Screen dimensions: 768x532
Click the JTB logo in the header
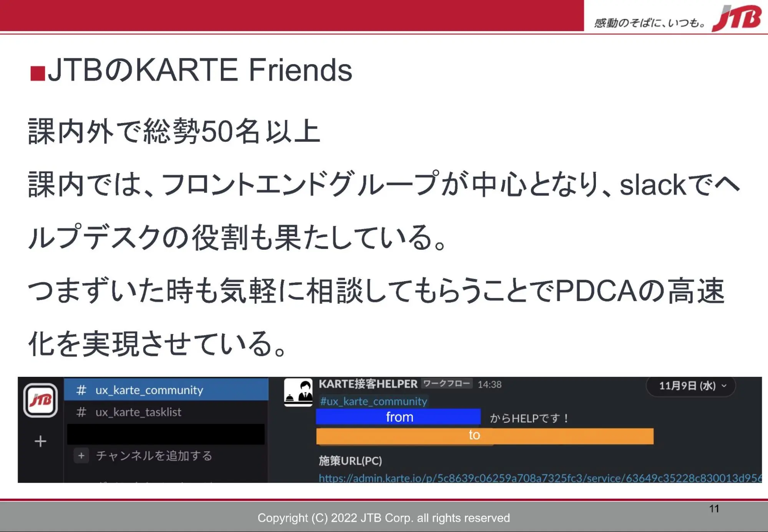pyautogui.click(x=736, y=18)
